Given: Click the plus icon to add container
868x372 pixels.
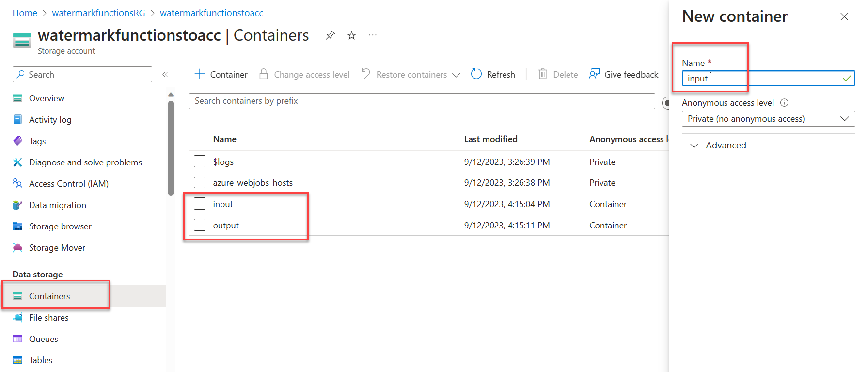Looking at the screenshot, I should point(200,74).
